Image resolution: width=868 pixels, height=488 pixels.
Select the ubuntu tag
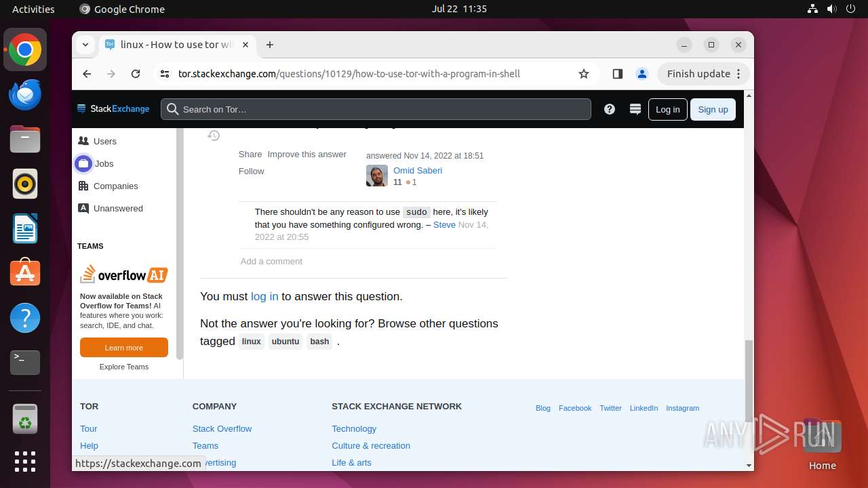click(x=285, y=342)
